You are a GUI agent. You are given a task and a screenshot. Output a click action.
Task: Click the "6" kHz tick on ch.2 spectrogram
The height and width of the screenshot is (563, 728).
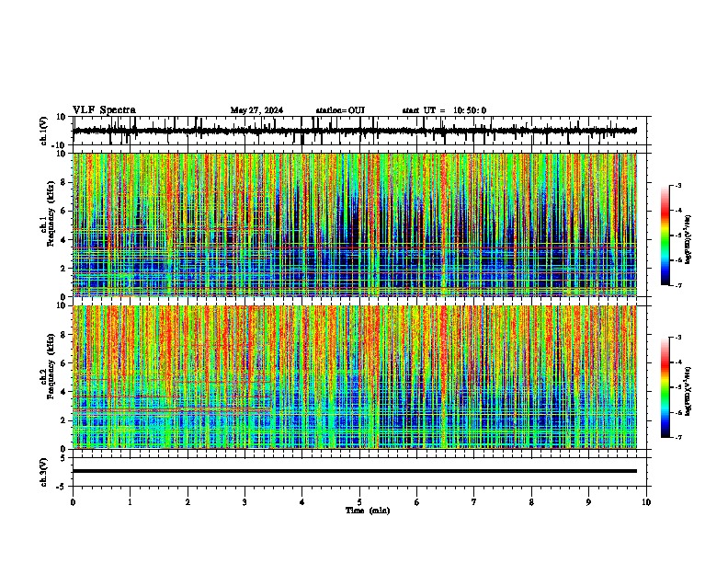[x=63, y=363]
